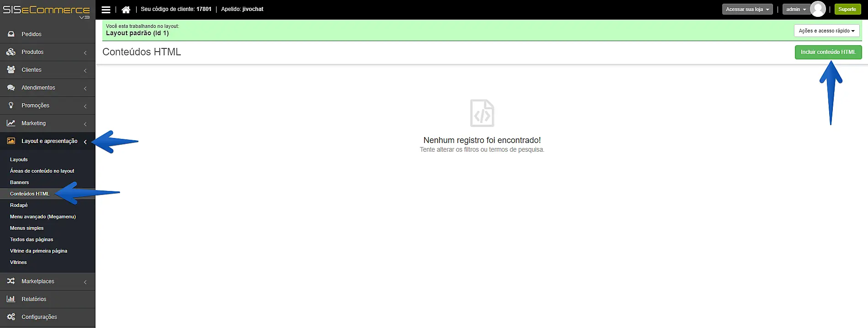Click the Pedidos inbox icon
Screen dimensions: 868x328
coord(11,34)
